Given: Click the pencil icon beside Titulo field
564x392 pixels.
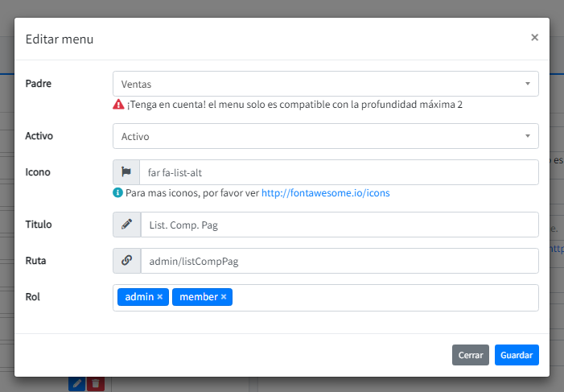Looking at the screenshot, I should [126, 225].
